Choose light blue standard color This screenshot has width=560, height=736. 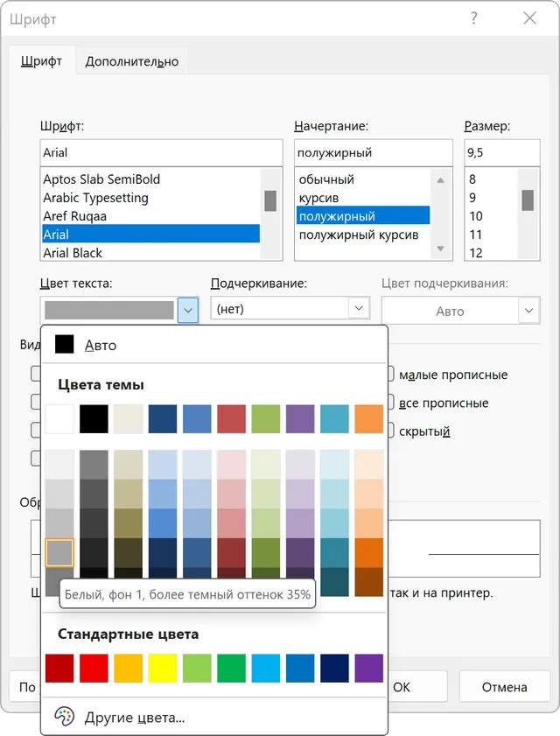click(266, 668)
